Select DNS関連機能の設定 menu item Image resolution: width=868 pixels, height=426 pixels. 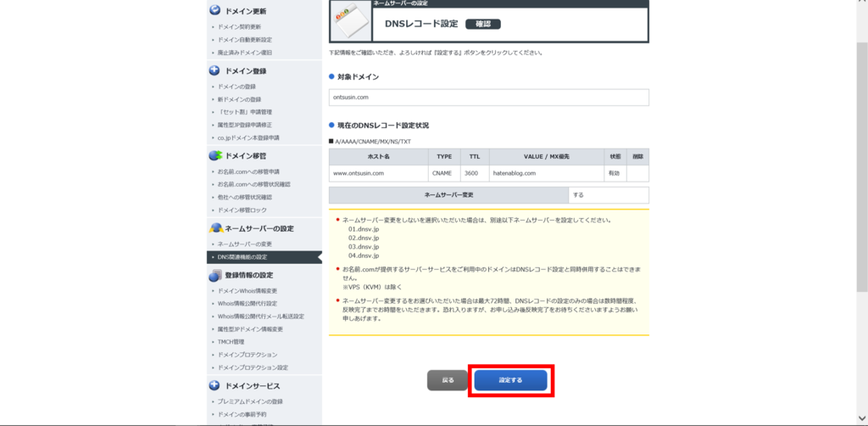tap(264, 257)
